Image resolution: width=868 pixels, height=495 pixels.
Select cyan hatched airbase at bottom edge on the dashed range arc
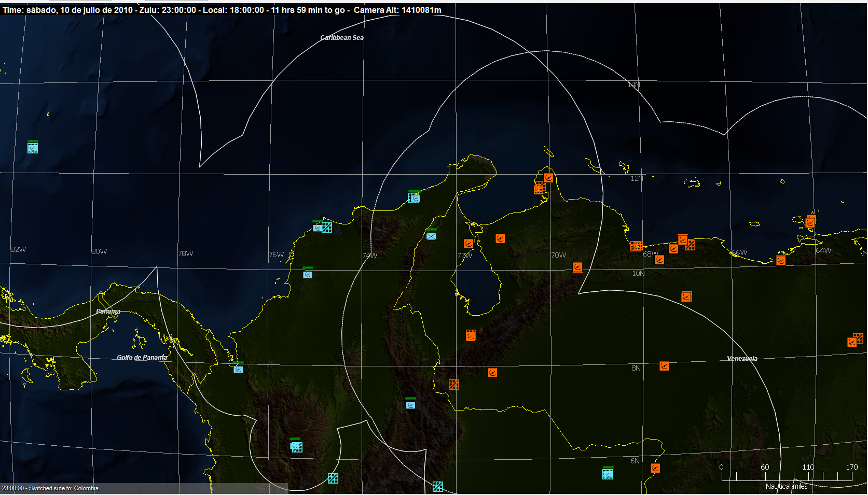438,486
